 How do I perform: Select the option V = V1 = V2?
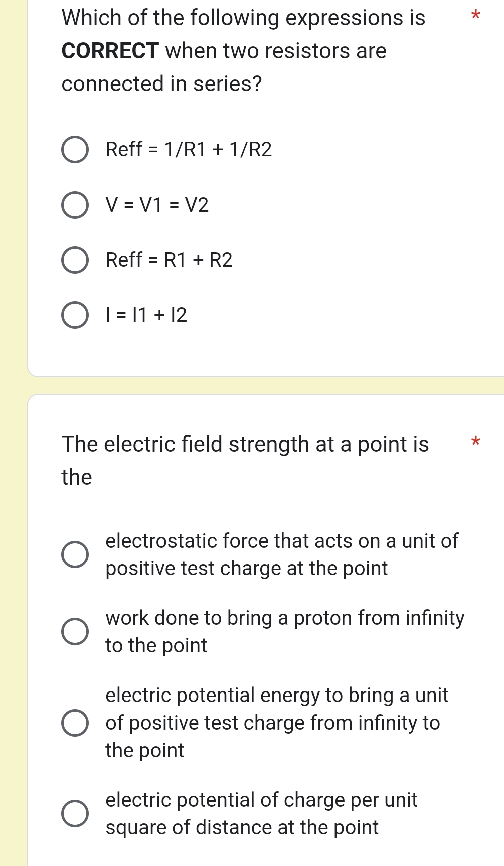(76, 205)
